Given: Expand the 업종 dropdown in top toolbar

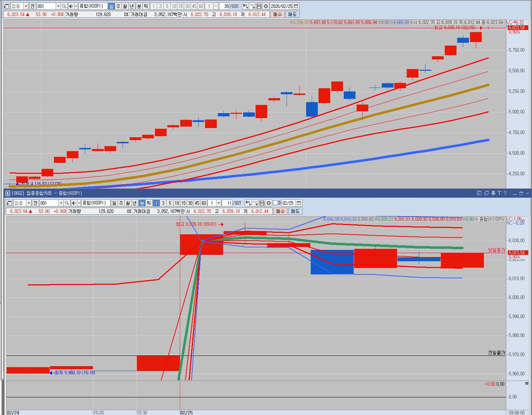Looking at the screenshot, I should tap(26, 6).
